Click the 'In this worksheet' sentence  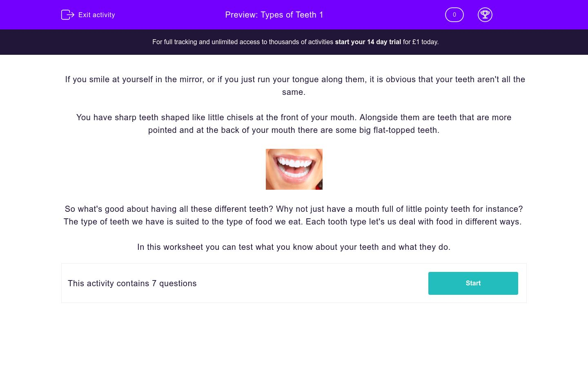tap(294, 247)
